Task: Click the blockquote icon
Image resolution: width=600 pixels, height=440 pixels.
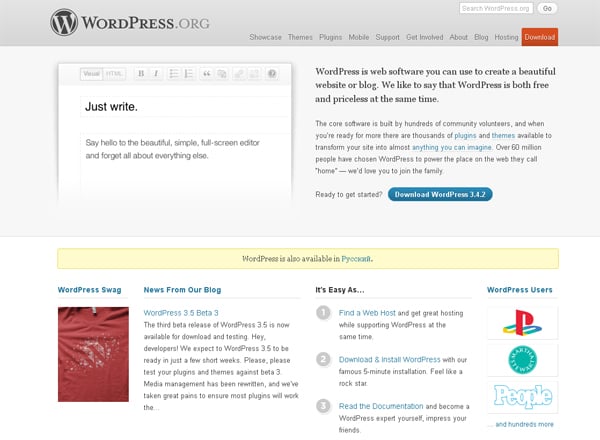Action: [207, 73]
